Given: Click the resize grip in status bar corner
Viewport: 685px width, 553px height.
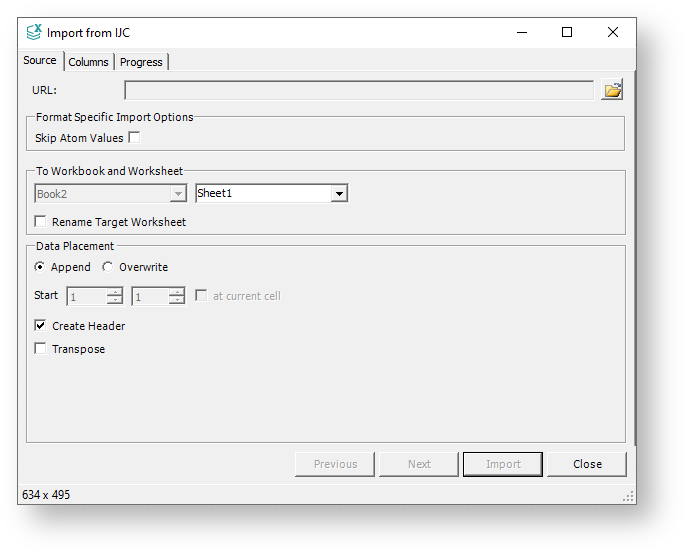Looking at the screenshot, I should (628, 495).
